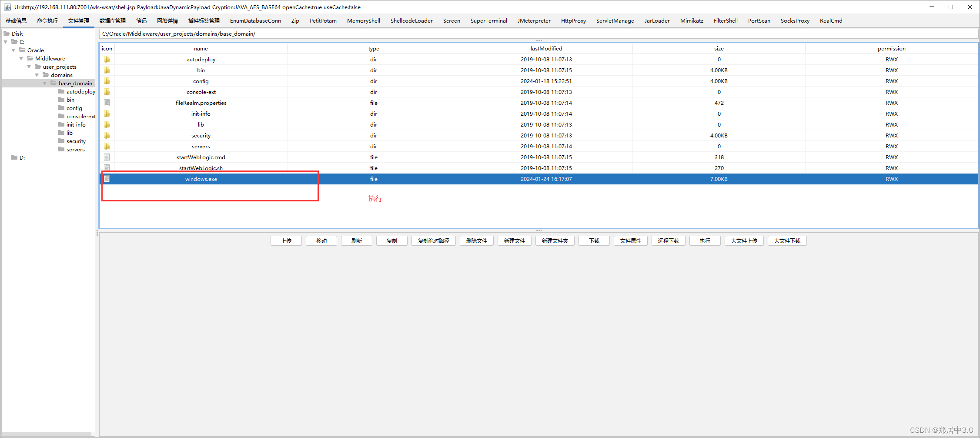Open the Mimikatz tab
The height and width of the screenshot is (438, 980).
tap(692, 20)
